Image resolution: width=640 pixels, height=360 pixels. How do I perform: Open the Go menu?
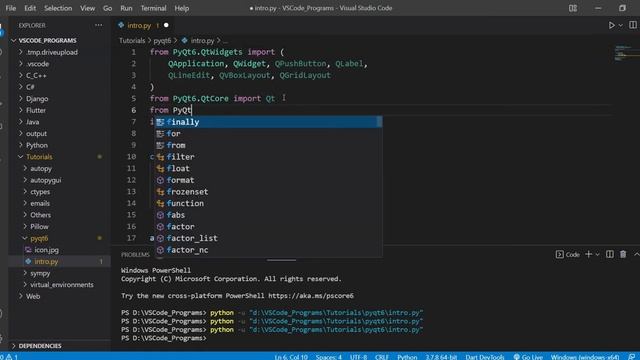[107, 8]
